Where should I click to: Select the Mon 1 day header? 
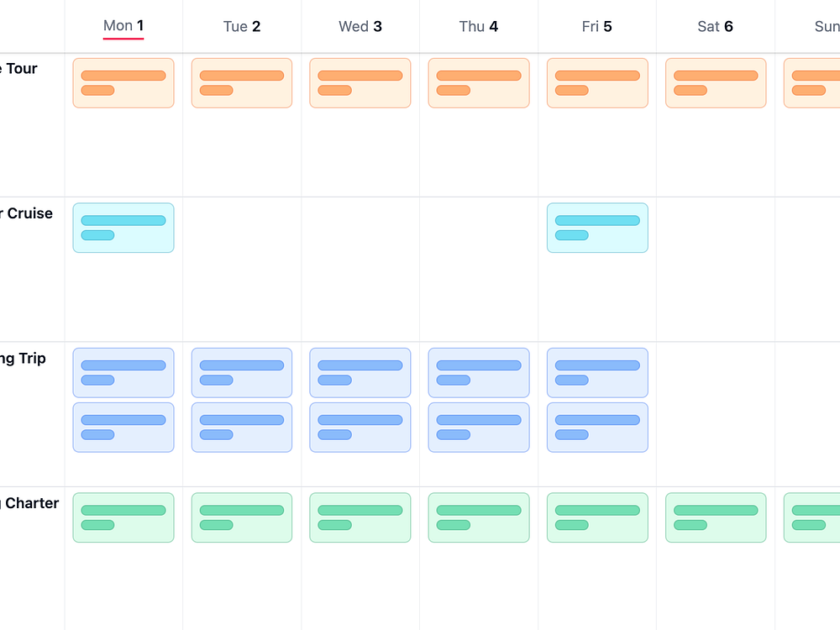pos(123,26)
